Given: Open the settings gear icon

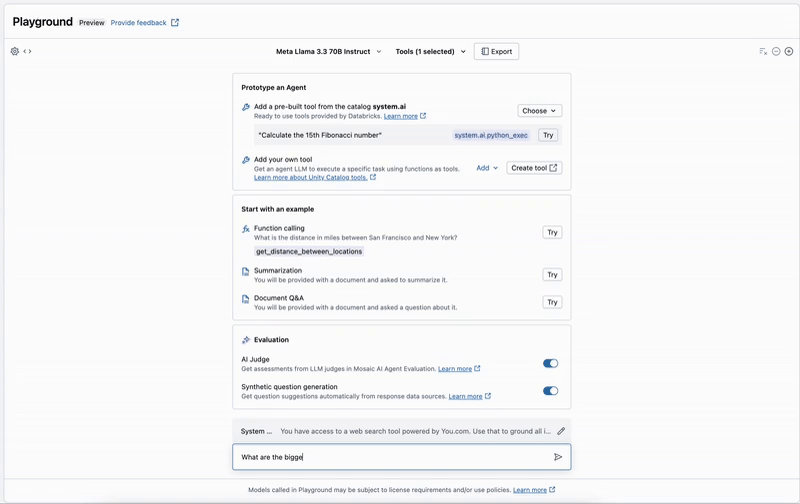Looking at the screenshot, I should pyautogui.click(x=15, y=51).
